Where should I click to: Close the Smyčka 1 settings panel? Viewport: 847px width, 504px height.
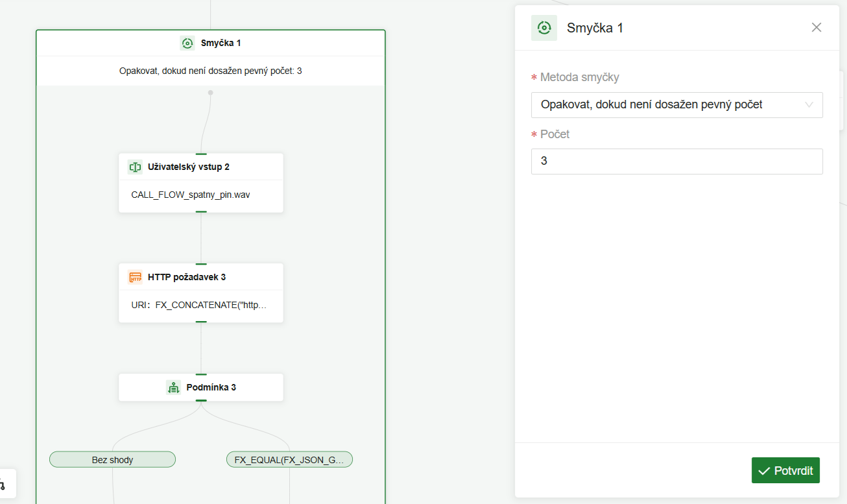pos(817,27)
